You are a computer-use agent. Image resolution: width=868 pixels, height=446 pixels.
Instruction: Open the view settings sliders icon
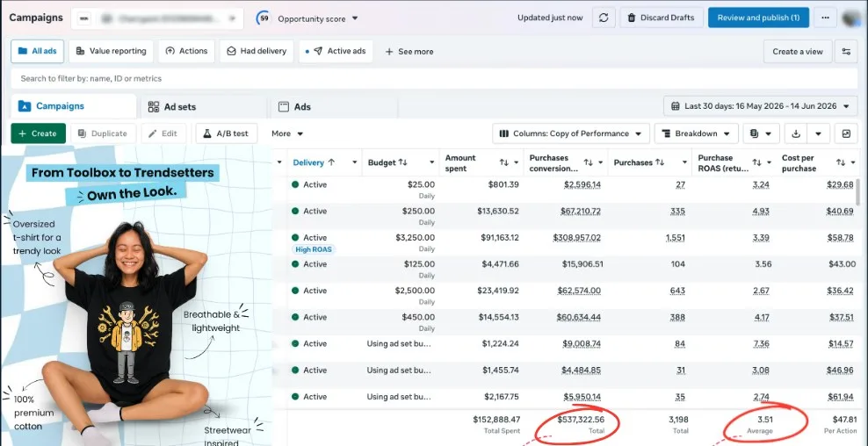point(846,52)
